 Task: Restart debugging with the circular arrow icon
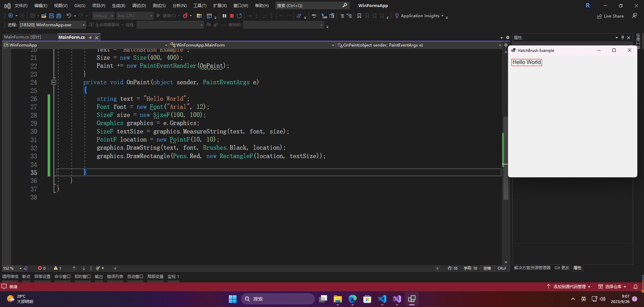(239, 16)
